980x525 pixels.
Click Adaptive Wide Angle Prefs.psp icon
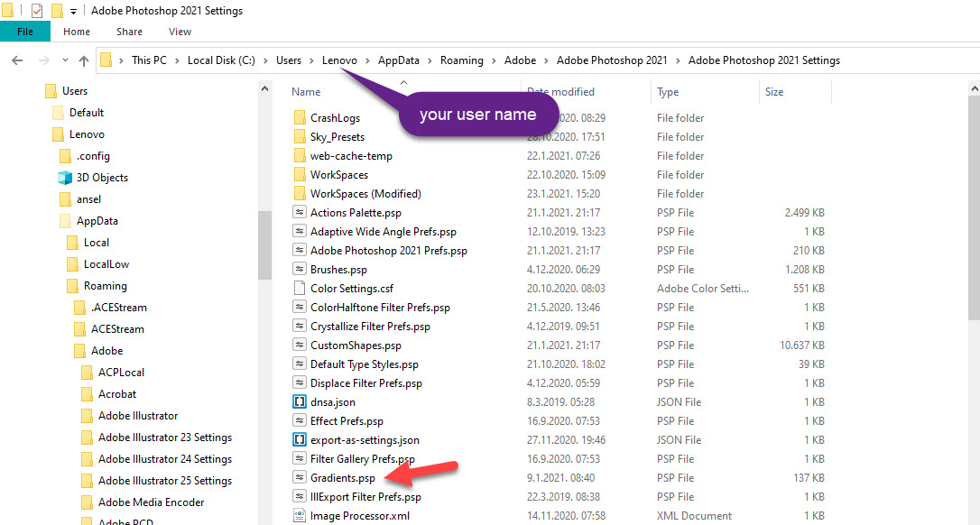tap(300, 231)
